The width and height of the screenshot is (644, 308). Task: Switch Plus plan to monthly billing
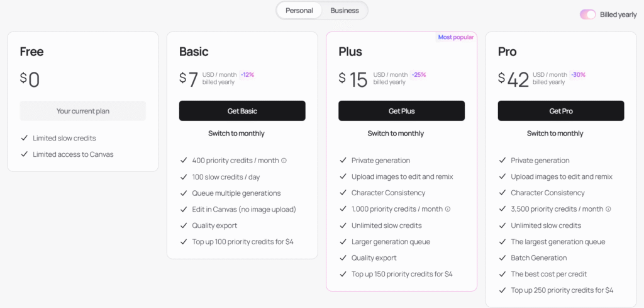pyautogui.click(x=396, y=134)
